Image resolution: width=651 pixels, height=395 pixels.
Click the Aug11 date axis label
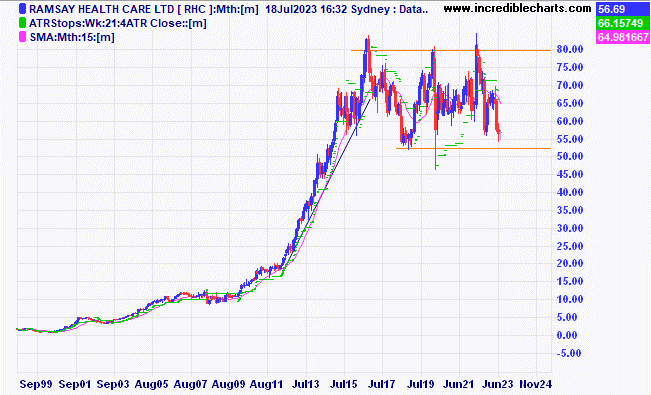coord(267,384)
